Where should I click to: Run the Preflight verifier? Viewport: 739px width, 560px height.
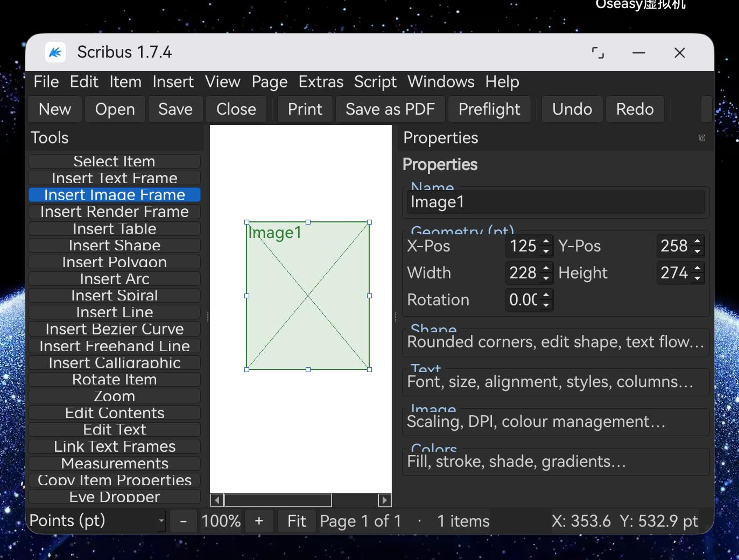point(489,109)
